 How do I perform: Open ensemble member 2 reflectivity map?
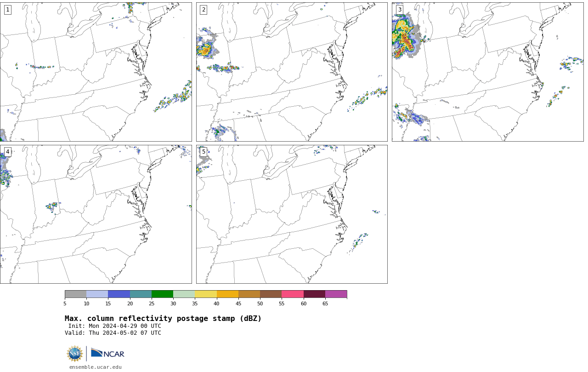point(292,72)
